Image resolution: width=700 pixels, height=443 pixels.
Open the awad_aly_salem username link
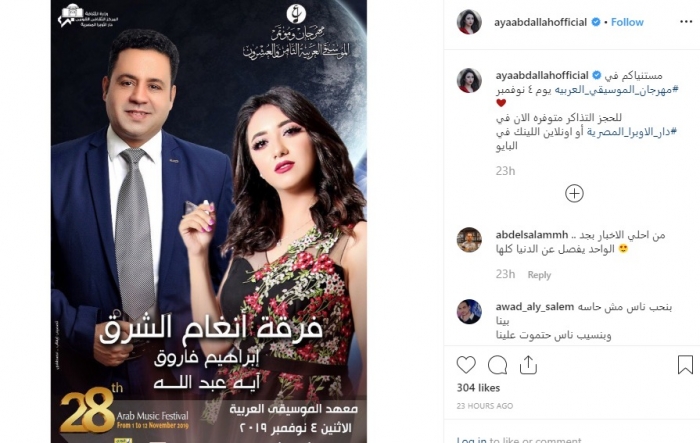(534, 307)
